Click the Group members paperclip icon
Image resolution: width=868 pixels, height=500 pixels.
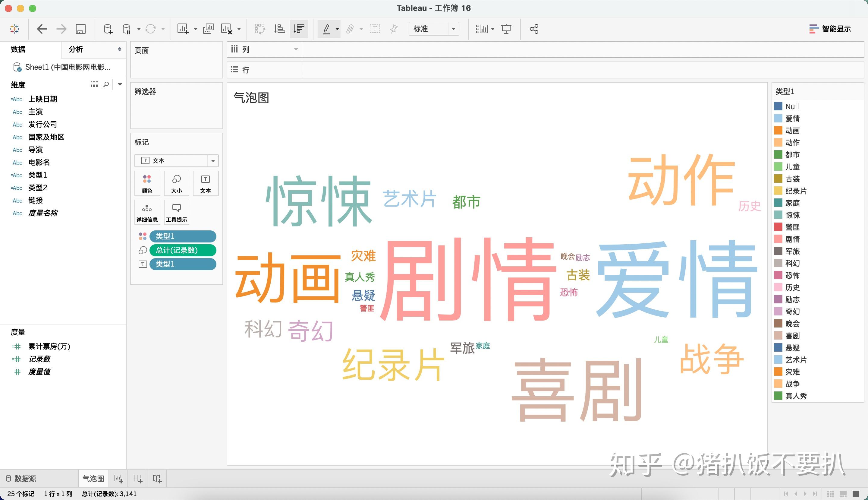tap(350, 29)
